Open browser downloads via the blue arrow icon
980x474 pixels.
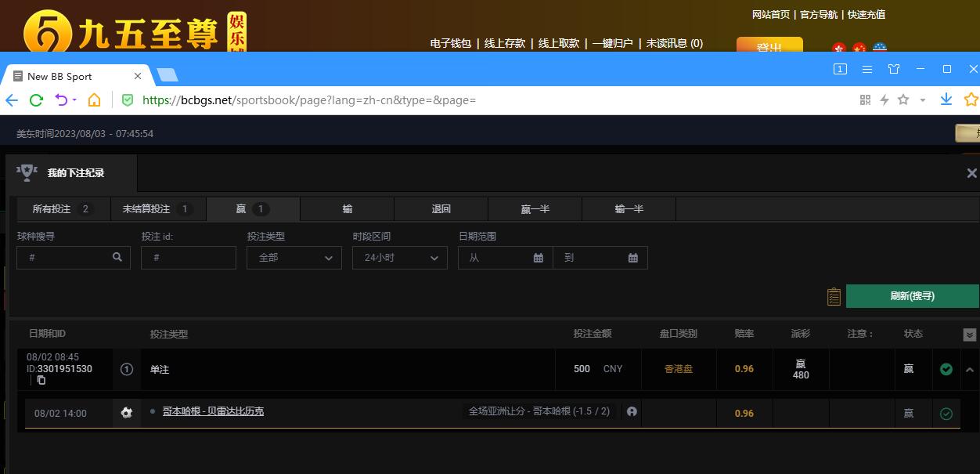(946, 100)
